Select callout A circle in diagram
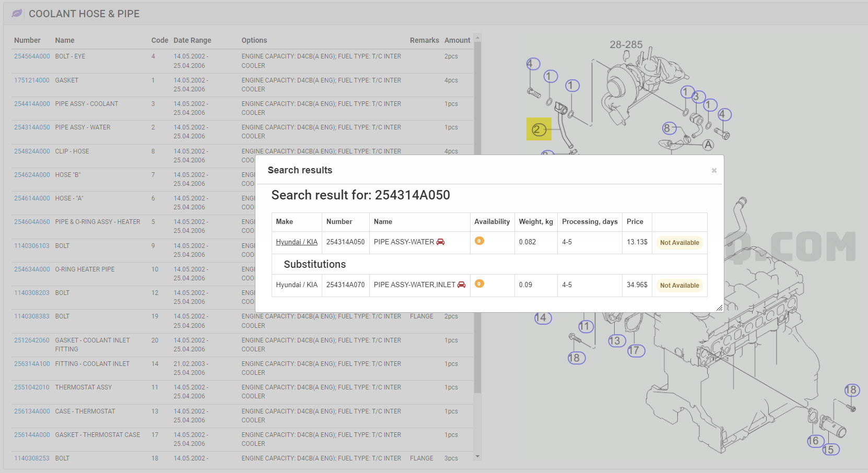This screenshot has height=473, width=868. tap(708, 145)
